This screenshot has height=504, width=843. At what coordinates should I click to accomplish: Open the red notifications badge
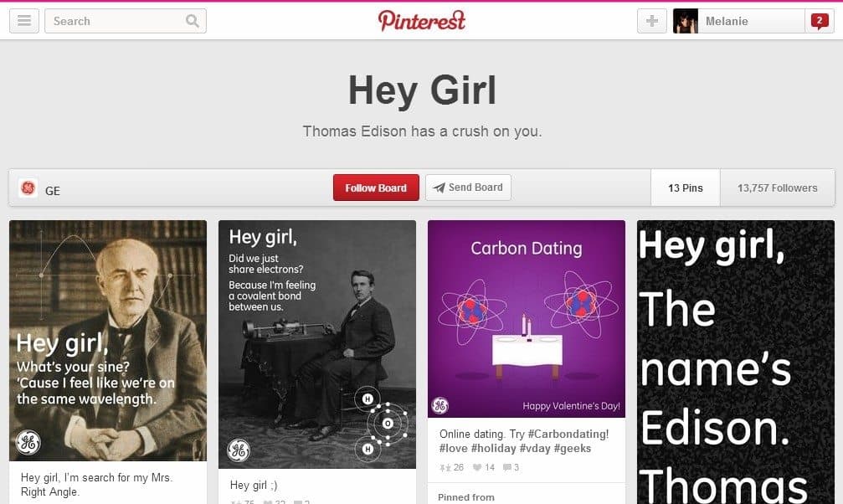point(820,21)
